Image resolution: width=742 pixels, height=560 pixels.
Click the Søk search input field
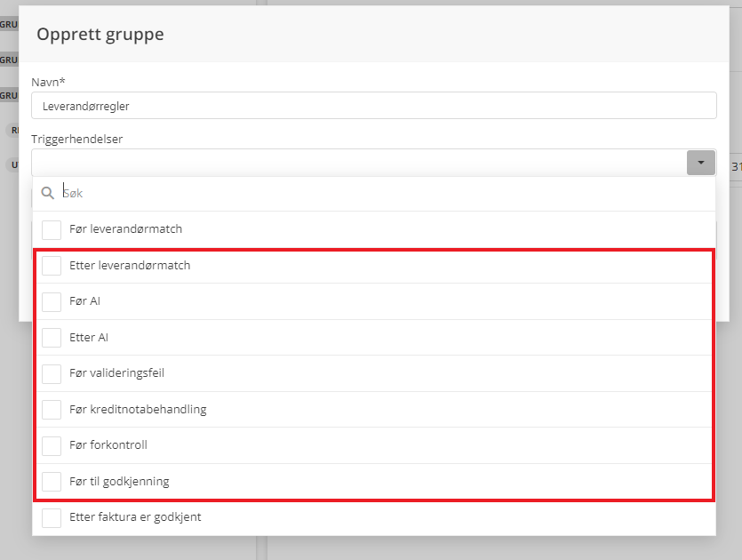point(382,193)
